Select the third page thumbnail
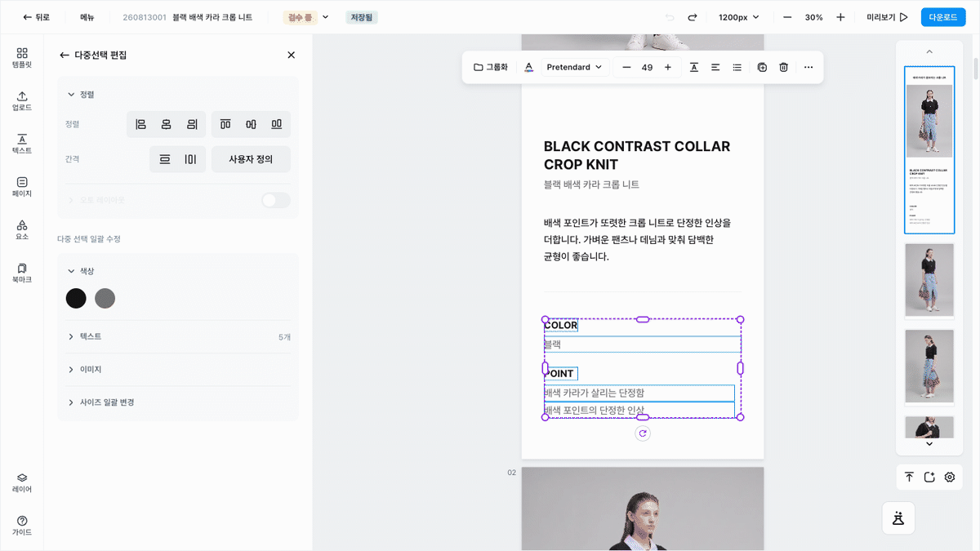980x551 pixels. tap(929, 367)
